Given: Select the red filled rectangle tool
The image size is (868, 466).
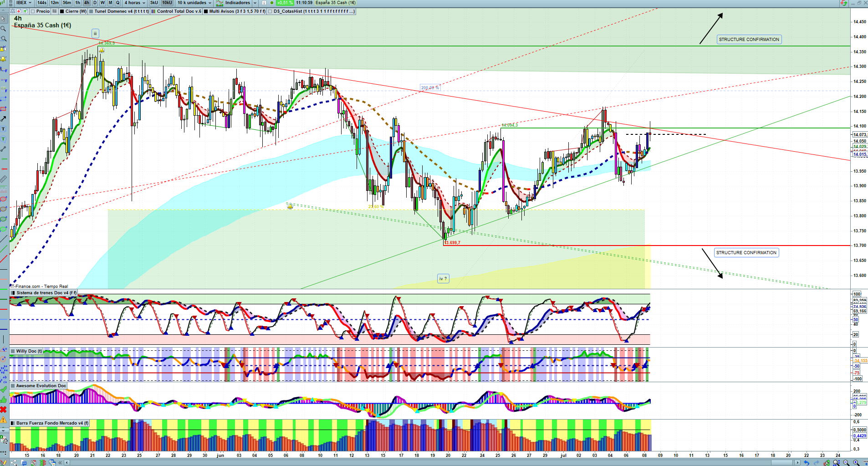Looking at the screenshot, I should point(3,109).
